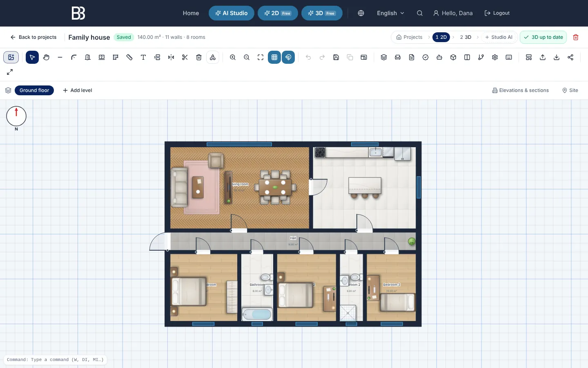This screenshot has height=368, width=588.
Task: Click the AI Studio button
Action: [232, 13]
